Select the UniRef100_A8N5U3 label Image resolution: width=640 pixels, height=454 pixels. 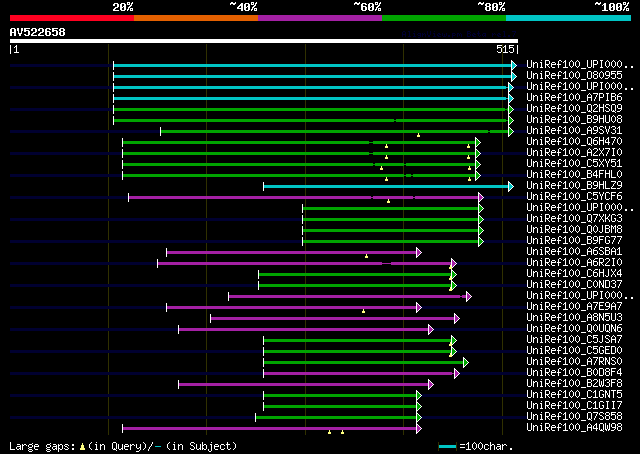coord(574,318)
